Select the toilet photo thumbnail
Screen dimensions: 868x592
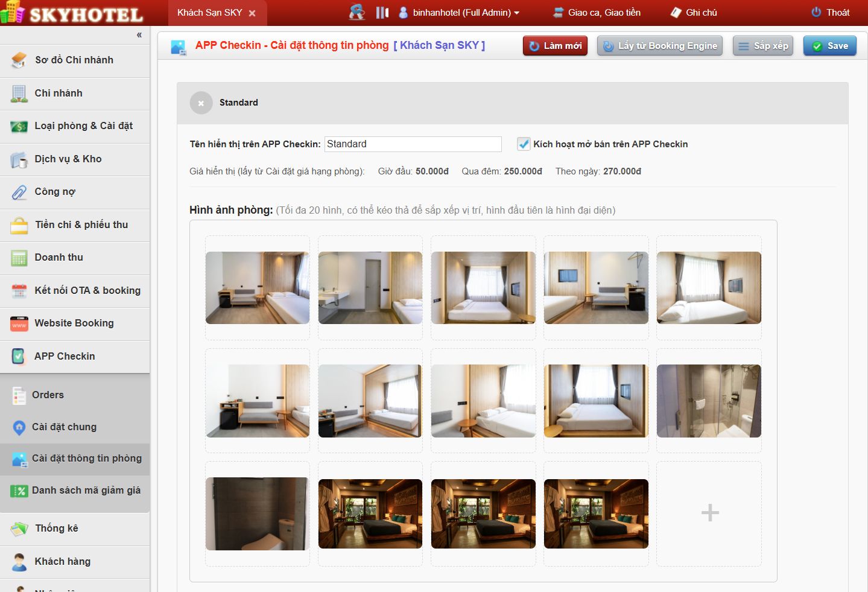tap(258, 514)
